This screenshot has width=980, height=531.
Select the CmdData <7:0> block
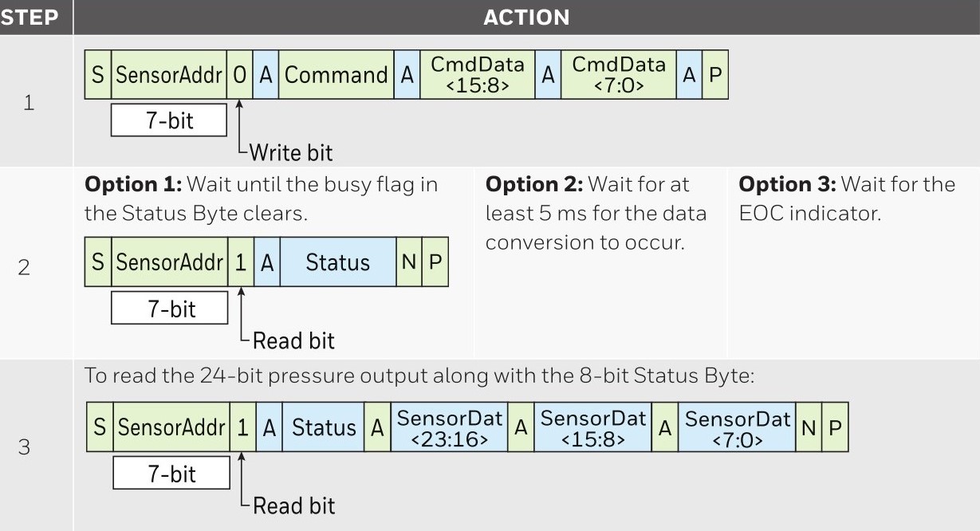click(x=618, y=75)
